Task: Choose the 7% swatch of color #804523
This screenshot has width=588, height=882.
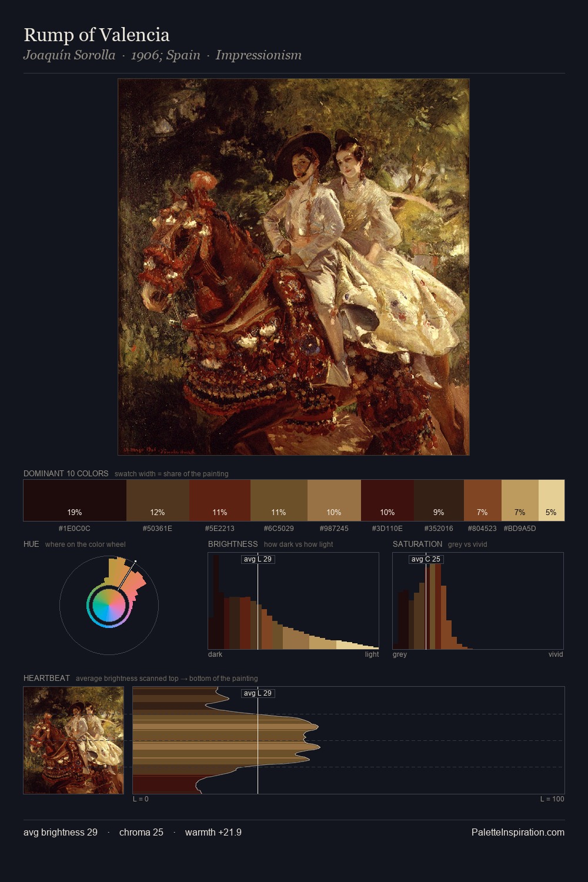Action: click(x=483, y=500)
